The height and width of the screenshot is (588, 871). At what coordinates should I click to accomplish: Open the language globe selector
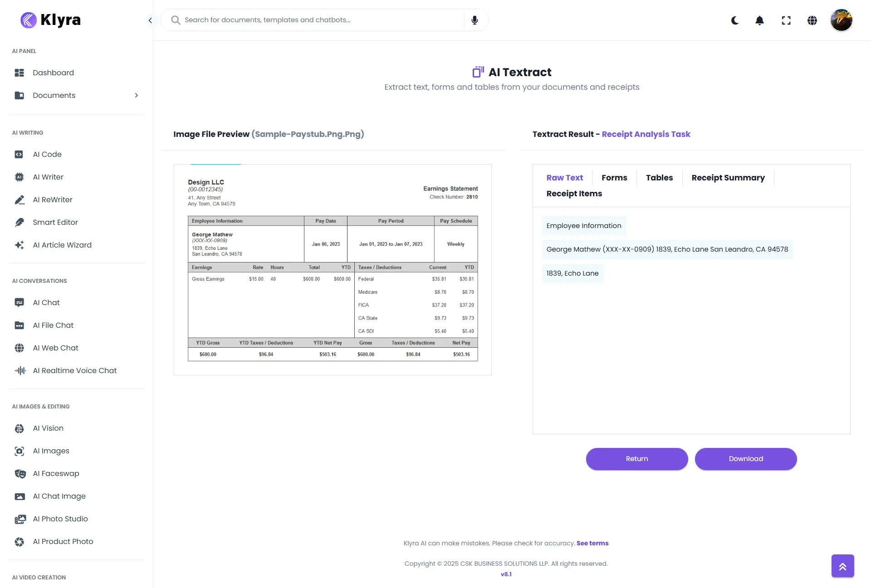pyautogui.click(x=812, y=20)
